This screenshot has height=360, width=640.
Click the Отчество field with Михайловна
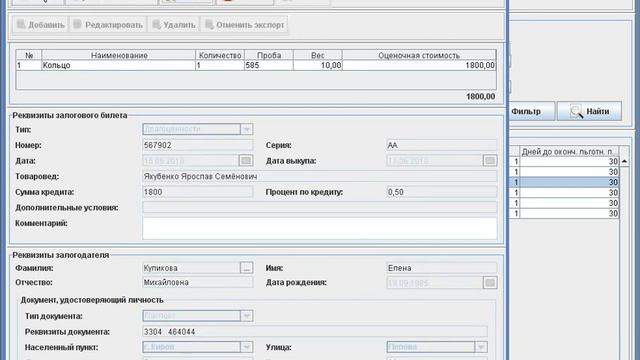click(x=198, y=282)
